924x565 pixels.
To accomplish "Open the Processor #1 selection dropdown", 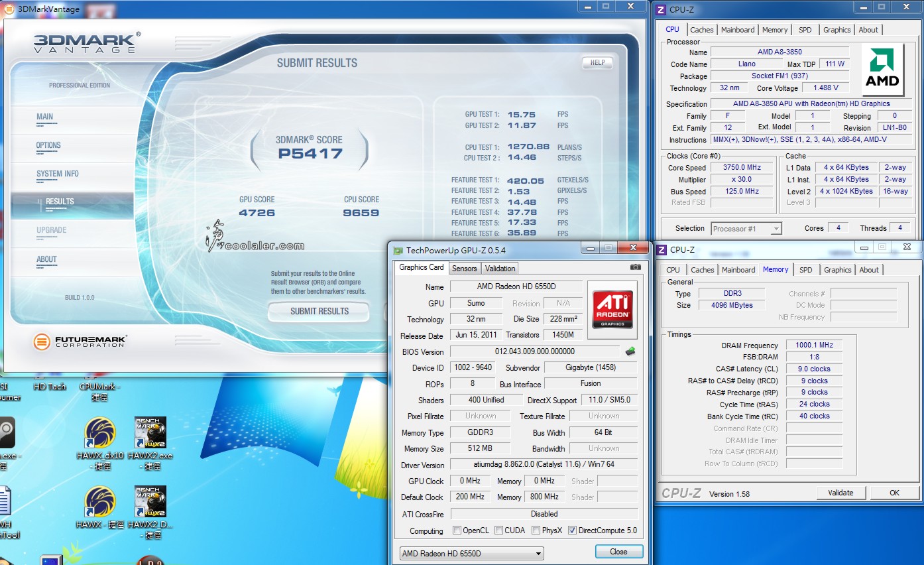I will [746, 229].
